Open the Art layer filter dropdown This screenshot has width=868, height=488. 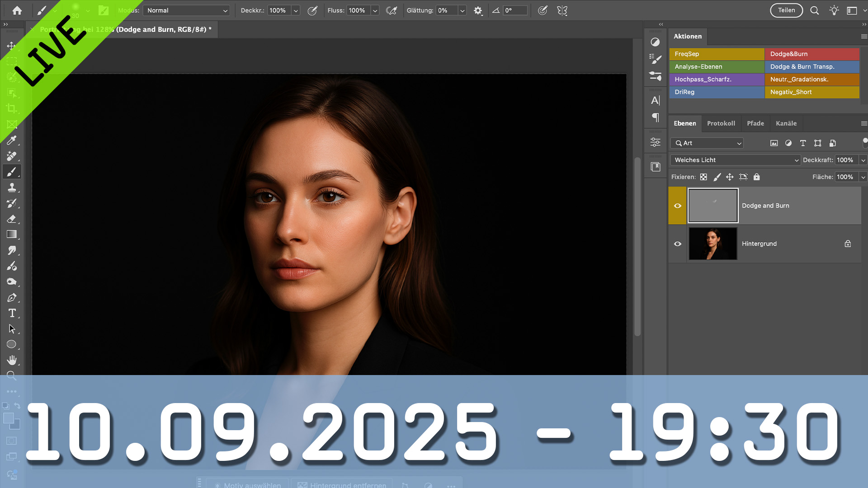coord(707,143)
